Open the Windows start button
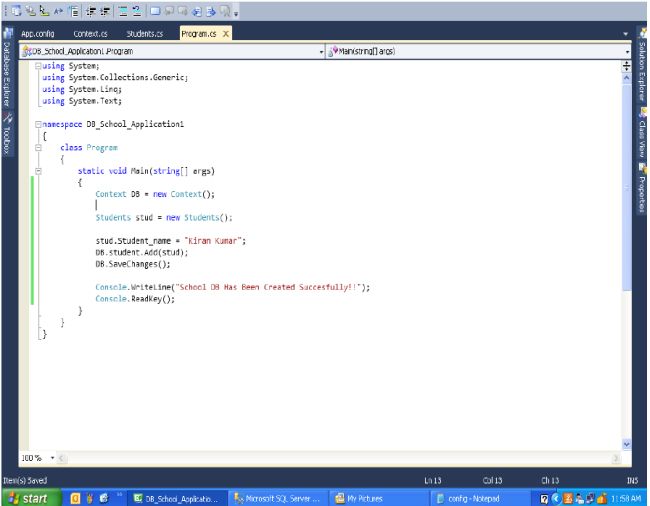 (x=31, y=498)
